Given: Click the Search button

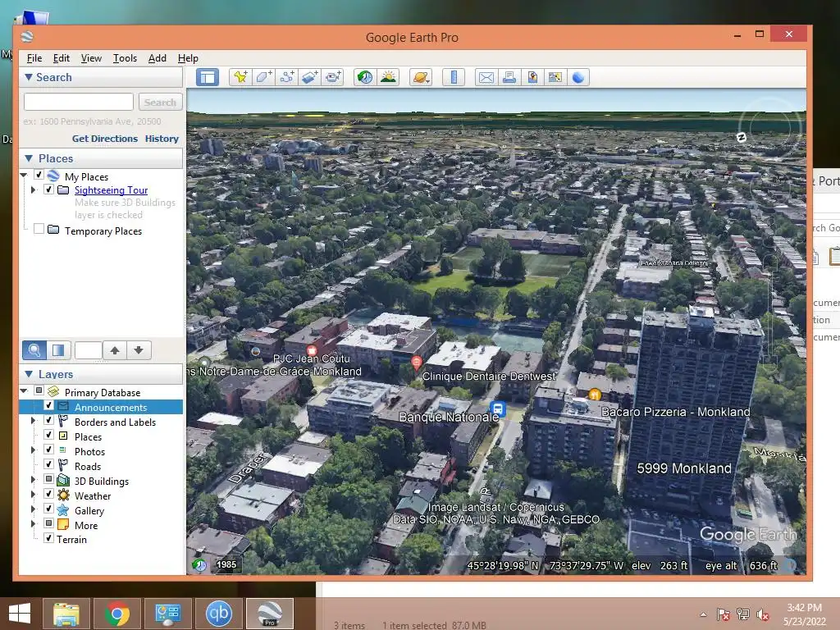Looking at the screenshot, I should pos(160,102).
